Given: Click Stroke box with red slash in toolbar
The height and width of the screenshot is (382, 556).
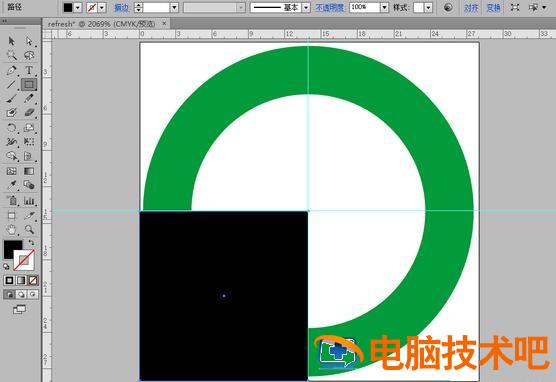Looking at the screenshot, I should [24, 261].
